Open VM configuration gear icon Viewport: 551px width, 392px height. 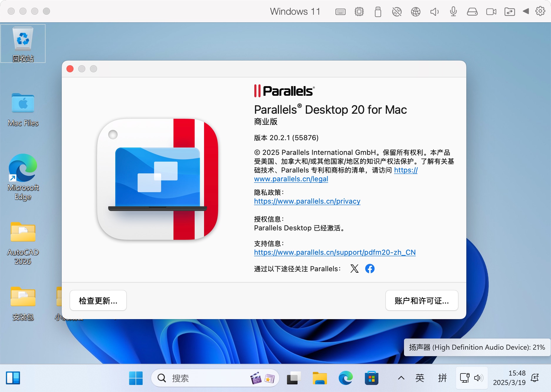[x=540, y=11]
